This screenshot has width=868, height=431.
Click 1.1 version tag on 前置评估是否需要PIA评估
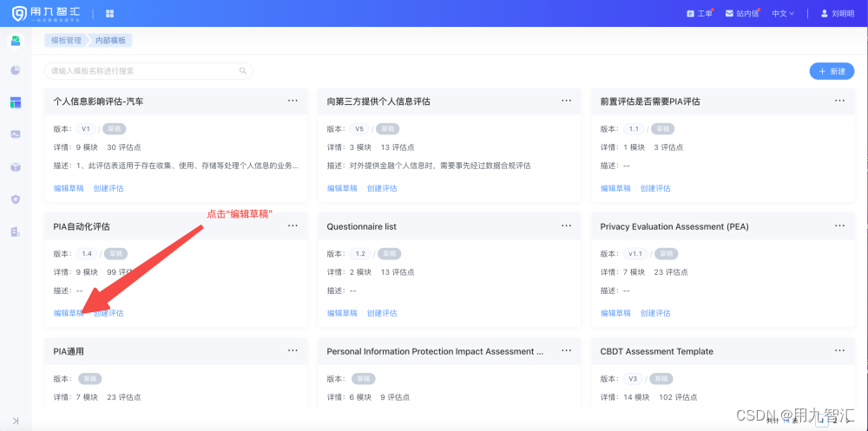point(634,129)
